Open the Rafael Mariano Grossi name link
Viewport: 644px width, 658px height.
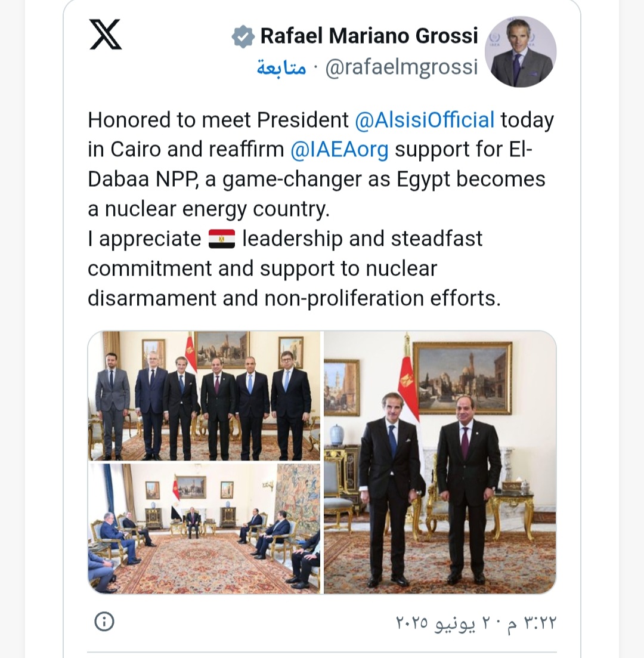[369, 36]
